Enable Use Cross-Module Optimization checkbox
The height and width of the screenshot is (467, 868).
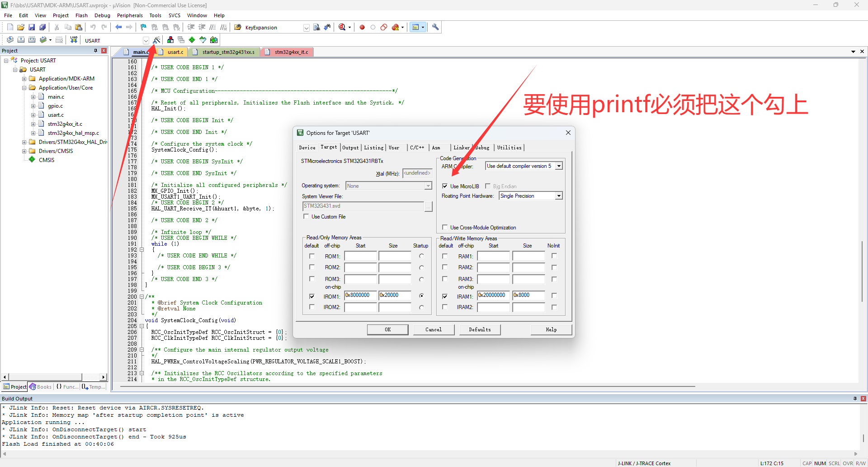click(x=445, y=228)
